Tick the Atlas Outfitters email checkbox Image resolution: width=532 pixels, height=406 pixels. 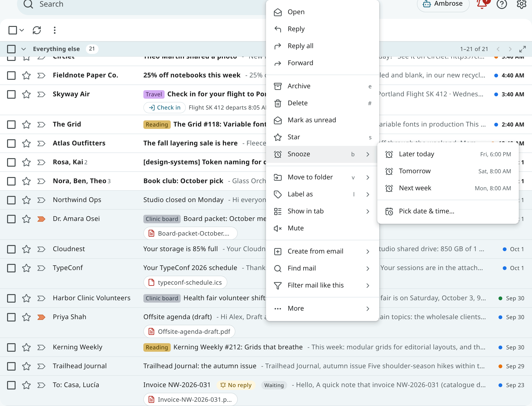(11, 143)
